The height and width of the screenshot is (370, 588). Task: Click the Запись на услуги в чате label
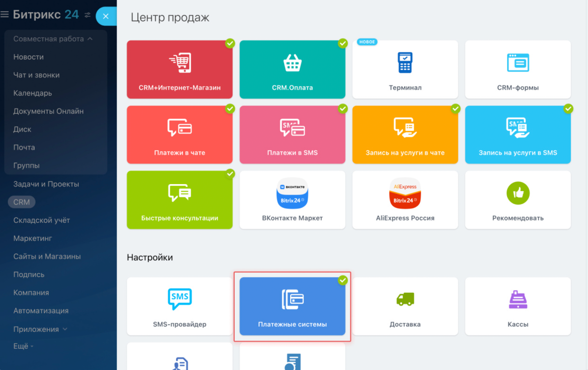click(x=405, y=152)
